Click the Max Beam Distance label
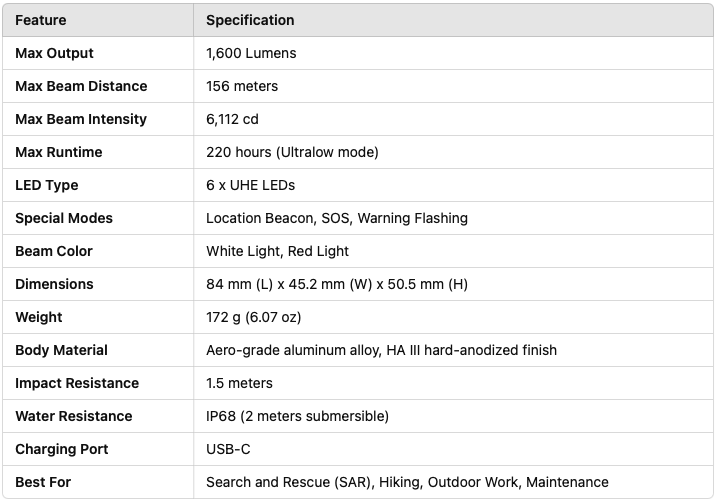718x501 pixels. pos(81,86)
